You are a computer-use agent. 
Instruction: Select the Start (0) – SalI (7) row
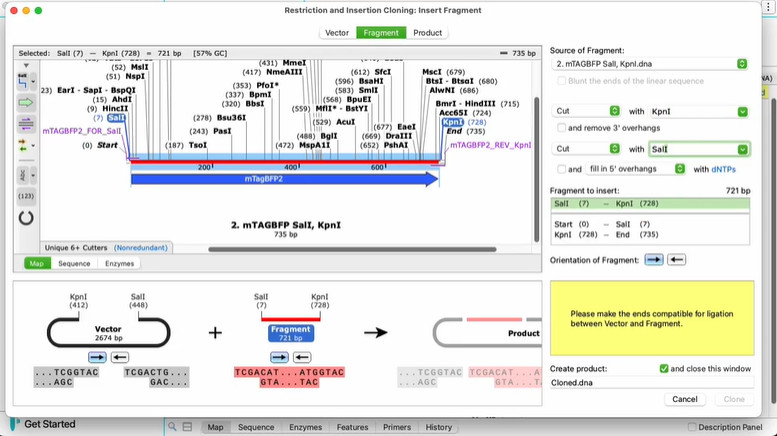650,224
